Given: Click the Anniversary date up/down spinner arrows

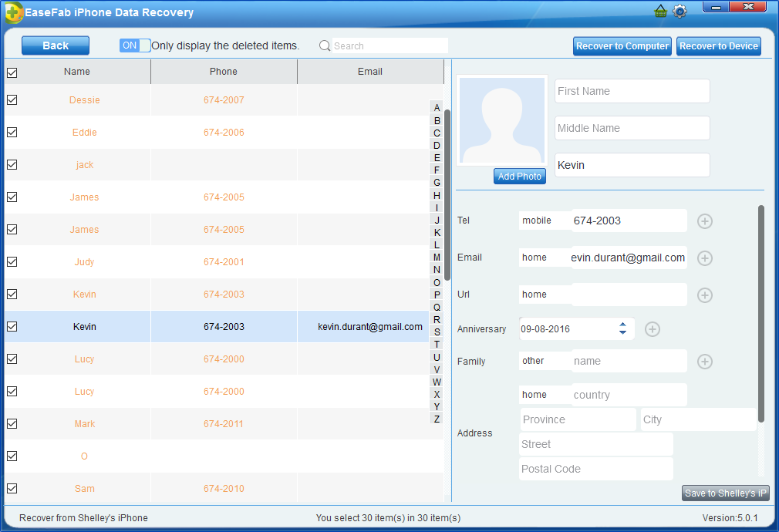Looking at the screenshot, I should point(622,328).
